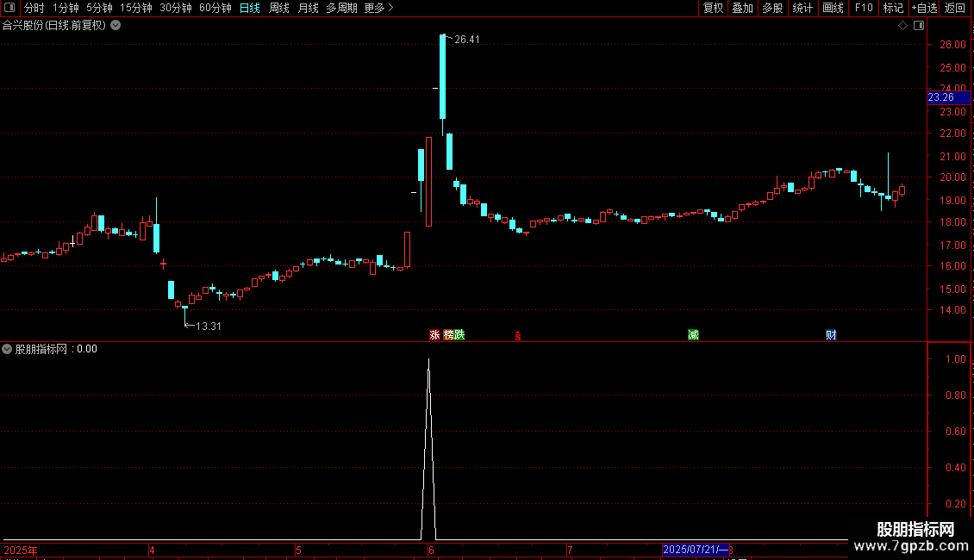The height and width of the screenshot is (560, 974).
Task: Click the 0.20 indicator axis label
Action: (x=955, y=503)
